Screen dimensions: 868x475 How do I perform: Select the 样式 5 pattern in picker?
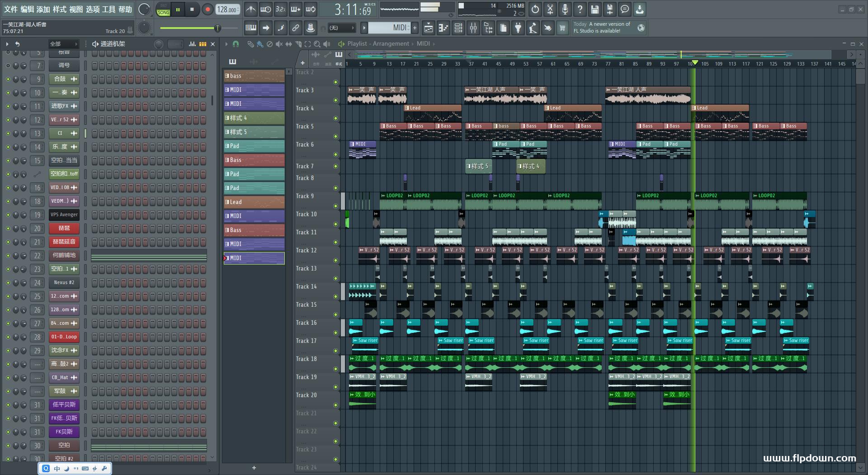click(x=254, y=132)
